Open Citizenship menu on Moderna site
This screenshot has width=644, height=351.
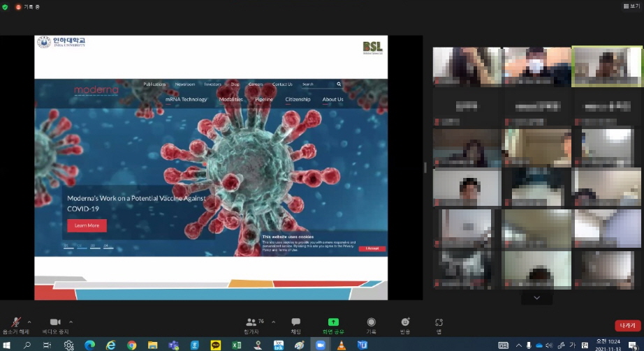tap(298, 99)
